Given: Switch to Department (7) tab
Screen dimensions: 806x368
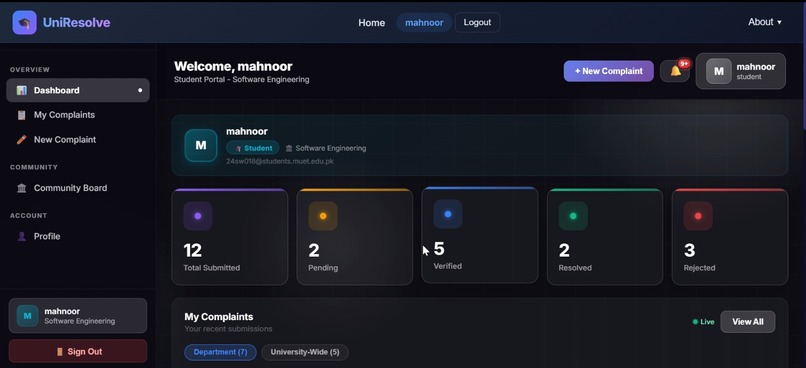Looking at the screenshot, I should pyautogui.click(x=221, y=353).
